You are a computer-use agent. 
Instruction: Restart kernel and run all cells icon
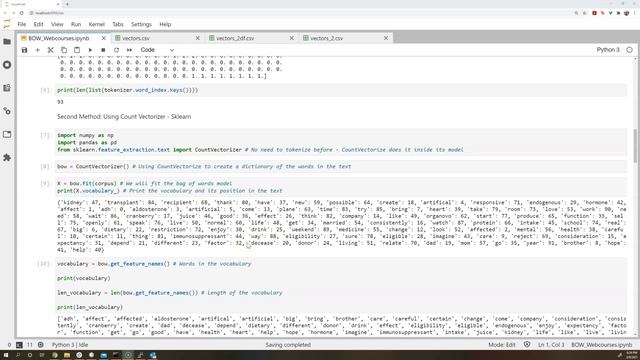pyautogui.click(x=129, y=50)
